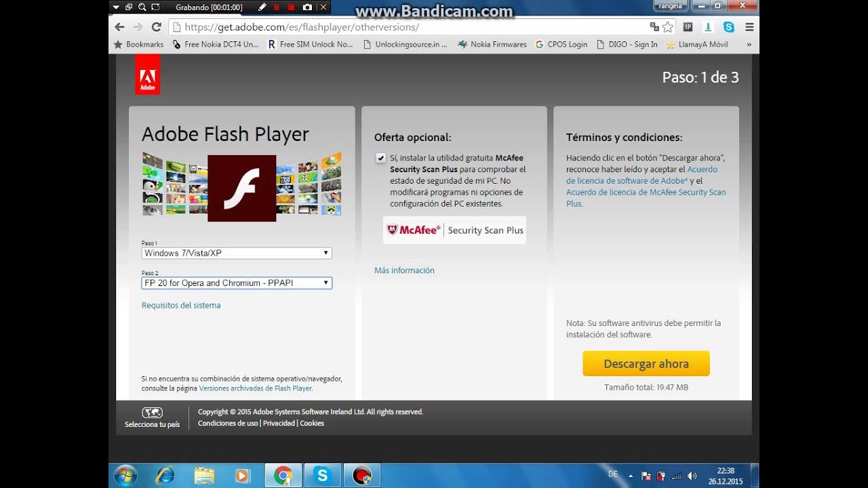The width and height of the screenshot is (868, 488).
Task: Open Privacidad footer link
Action: coord(279,423)
